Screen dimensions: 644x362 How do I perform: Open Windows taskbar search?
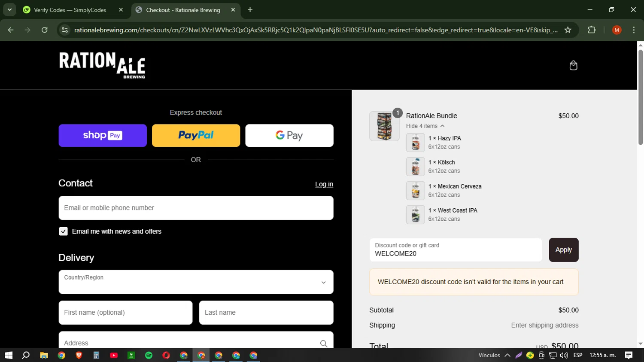[x=26, y=355]
